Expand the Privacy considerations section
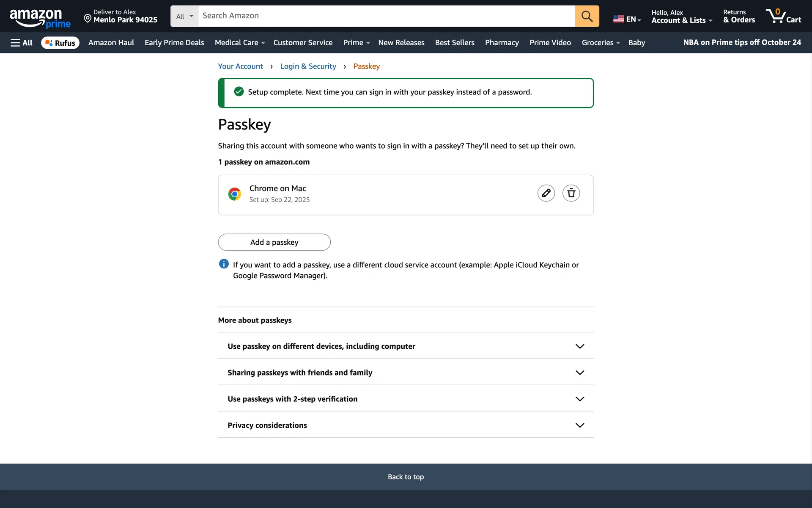This screenshot has width=812, height=508. [x=579, y=425]
